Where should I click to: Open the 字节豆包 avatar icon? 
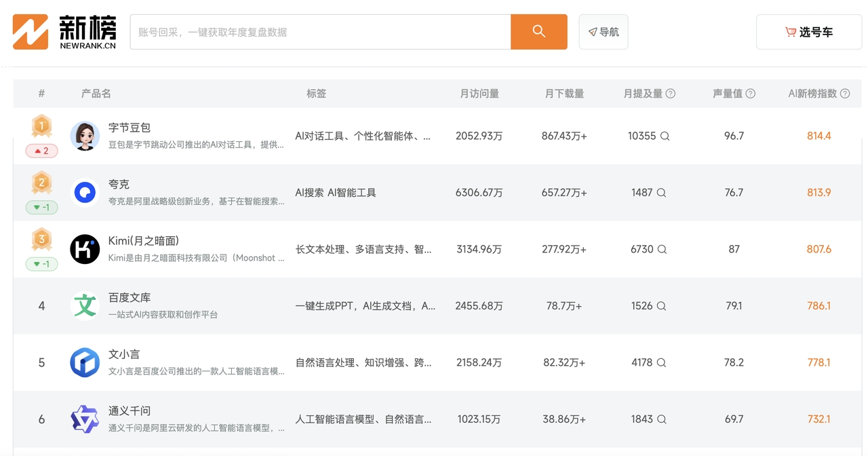click(85, 136)
